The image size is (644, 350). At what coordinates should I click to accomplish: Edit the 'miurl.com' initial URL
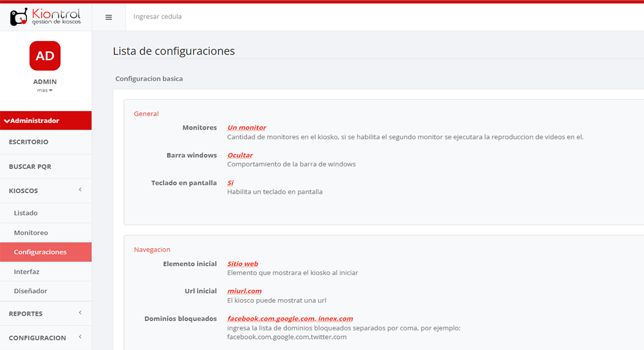(244, 291)
